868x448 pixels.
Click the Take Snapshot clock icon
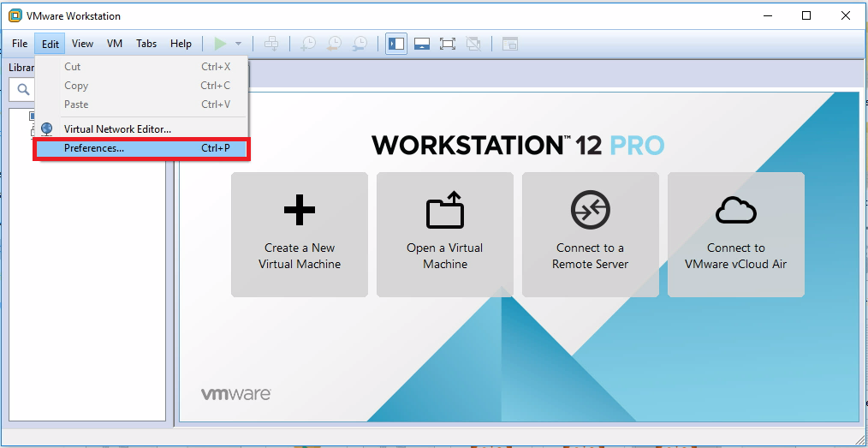[308, 44]
